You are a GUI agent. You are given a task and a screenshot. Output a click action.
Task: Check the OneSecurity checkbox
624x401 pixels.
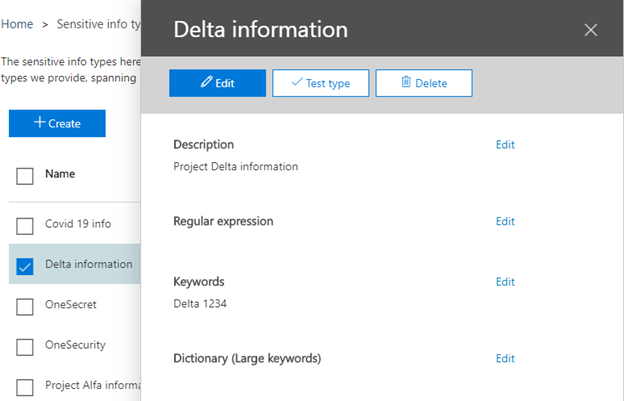tap(25, 346)
